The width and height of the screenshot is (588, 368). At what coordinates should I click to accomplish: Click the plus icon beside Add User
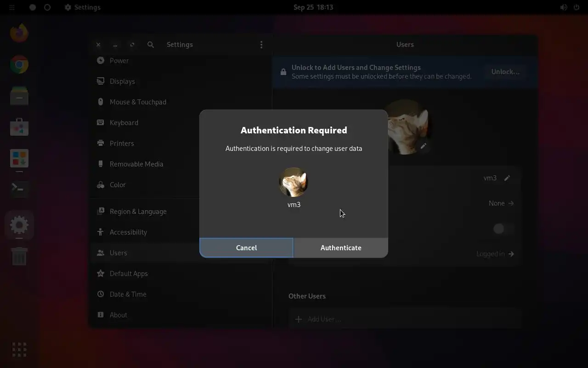[299, 319]
